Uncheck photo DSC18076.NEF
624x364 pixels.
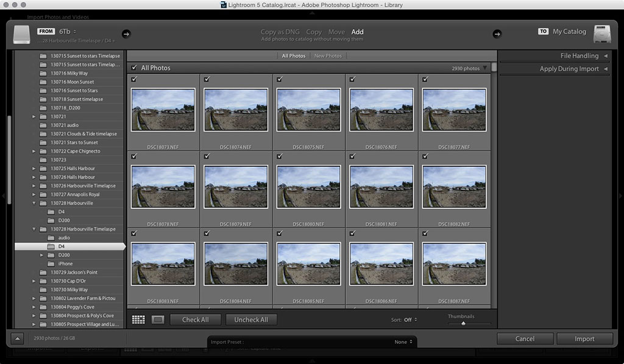pyautogui.click(x=353, y=79)
